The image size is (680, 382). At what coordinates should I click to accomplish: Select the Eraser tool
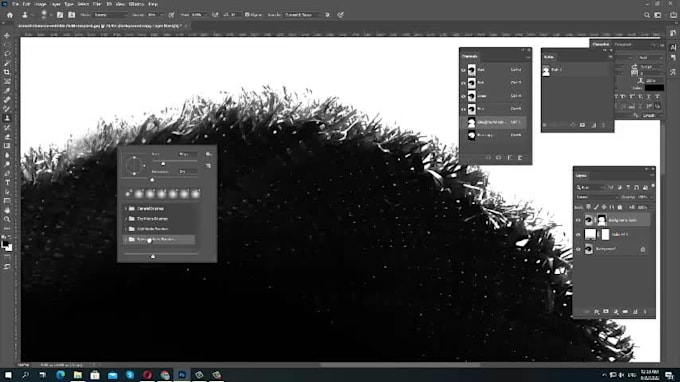click(x=7, y=137)
